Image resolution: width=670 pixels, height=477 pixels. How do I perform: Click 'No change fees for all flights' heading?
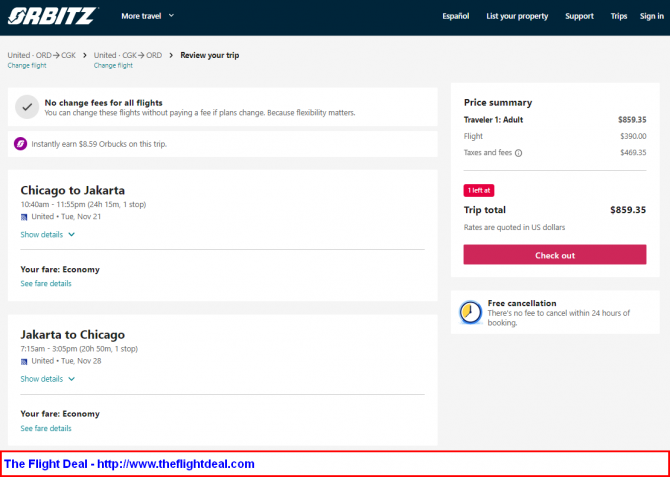(103, 103)
